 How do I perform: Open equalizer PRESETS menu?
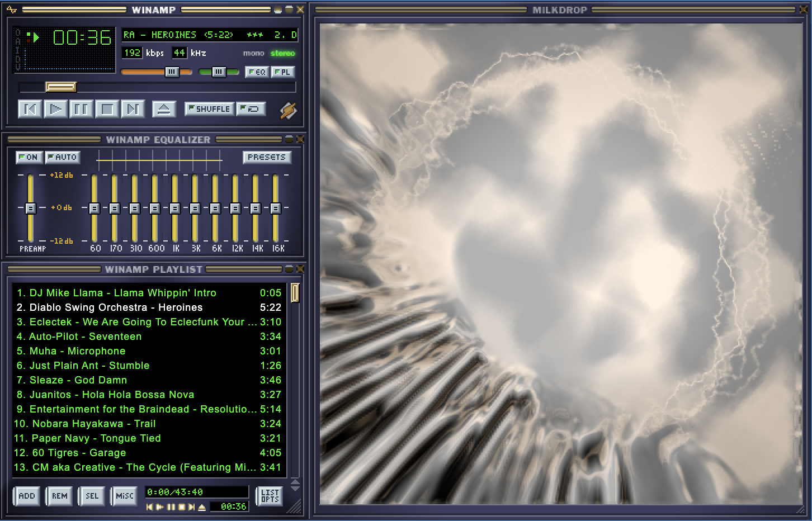click(267, 157)
